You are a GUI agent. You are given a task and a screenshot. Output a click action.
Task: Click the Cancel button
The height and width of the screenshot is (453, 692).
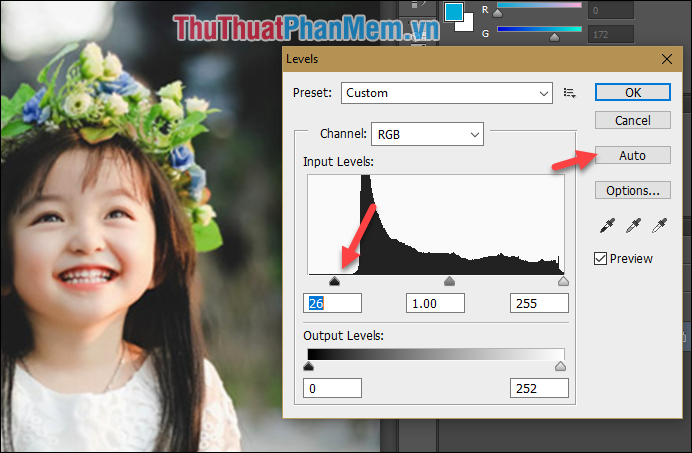click(x=633, y=120)
